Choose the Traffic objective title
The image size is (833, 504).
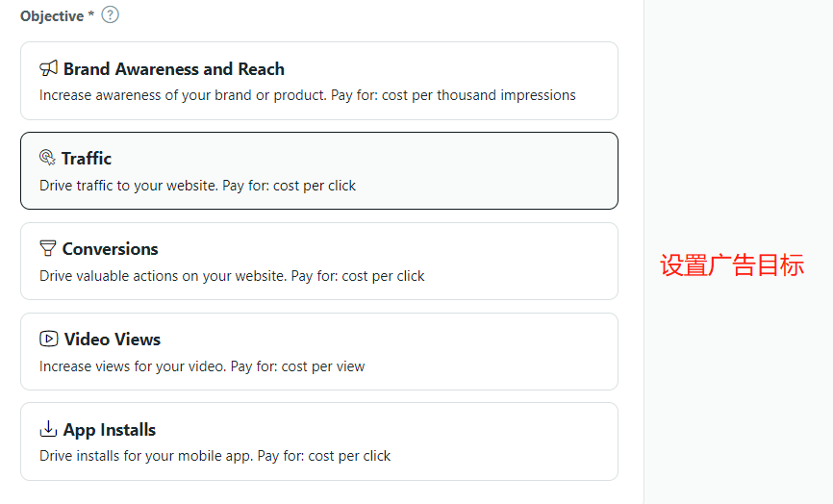pos(87,159)
